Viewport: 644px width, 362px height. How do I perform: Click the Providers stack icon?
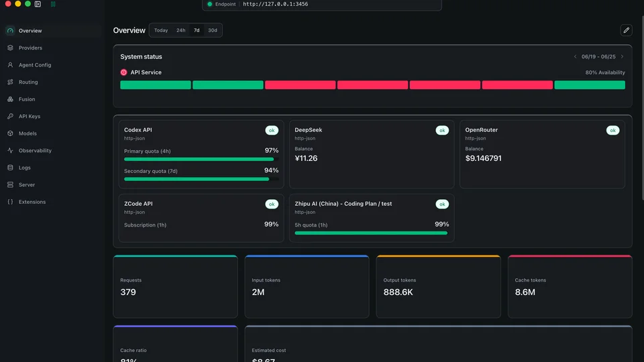pyautogui.click(x=10, y=48)
